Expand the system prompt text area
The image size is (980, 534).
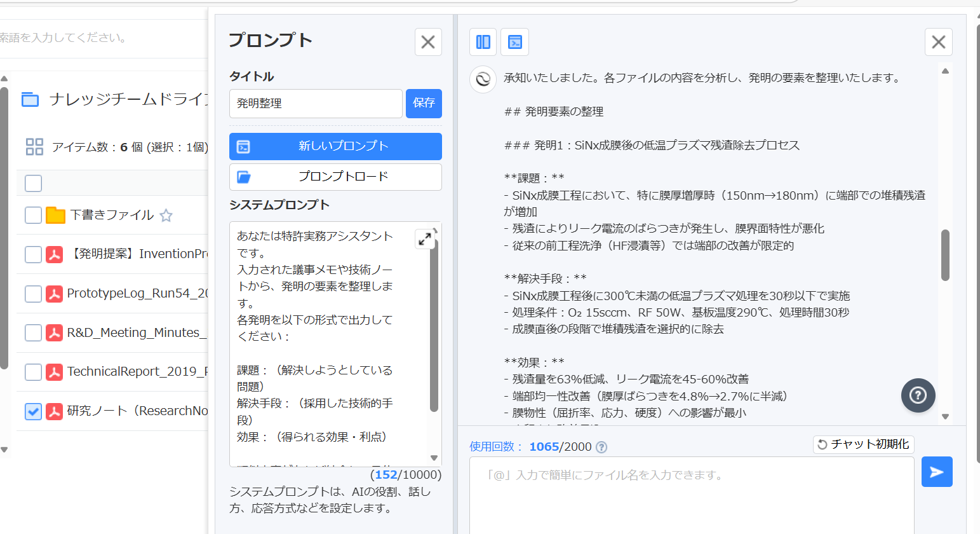point(425,238)
